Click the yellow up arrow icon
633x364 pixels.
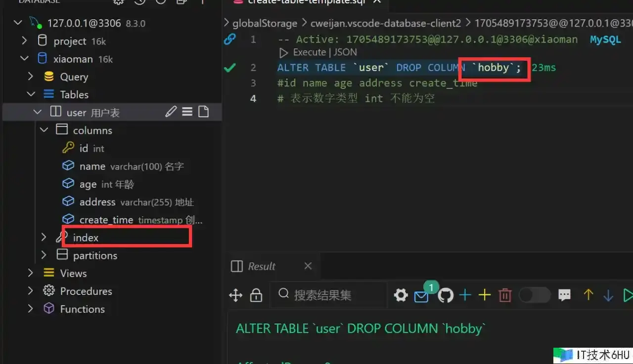(588, 295)
